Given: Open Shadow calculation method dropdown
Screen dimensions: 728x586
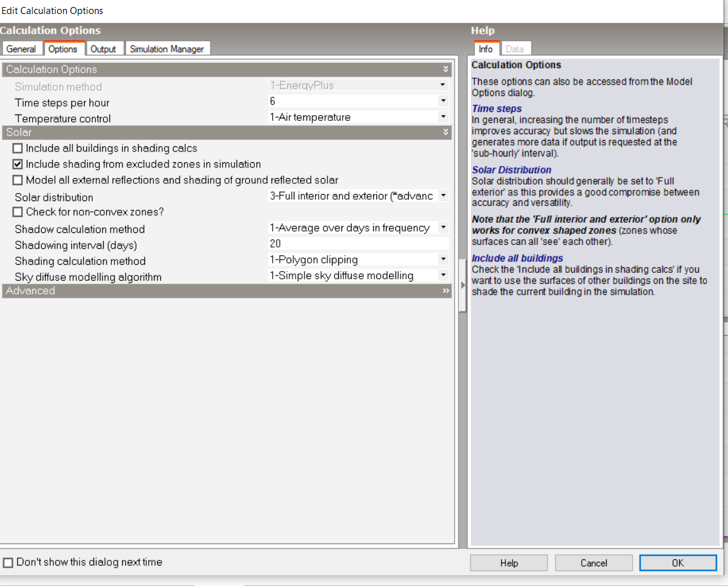Looking at the screenshot, I should [443, 228].
